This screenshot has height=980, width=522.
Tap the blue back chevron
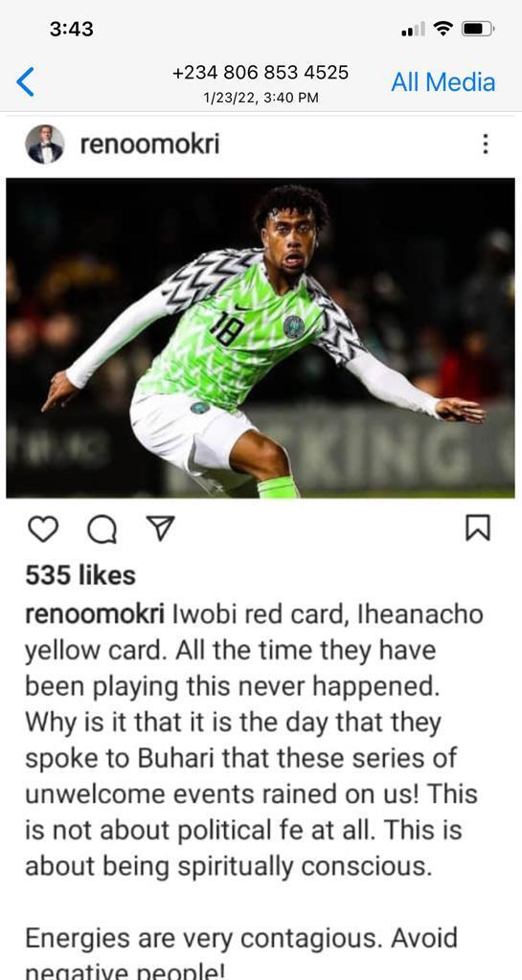point(25,82)
